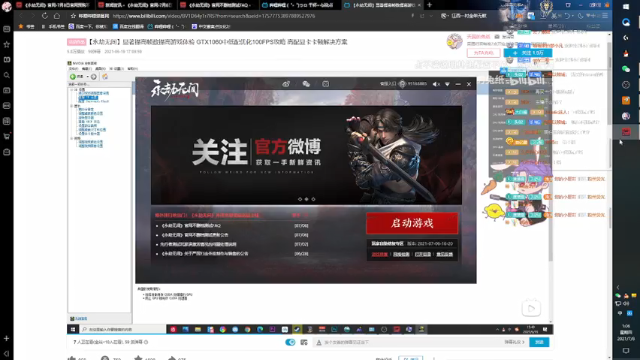Click the home icon in NVIDIA control panel toolbar

click(x=105, y=76)
